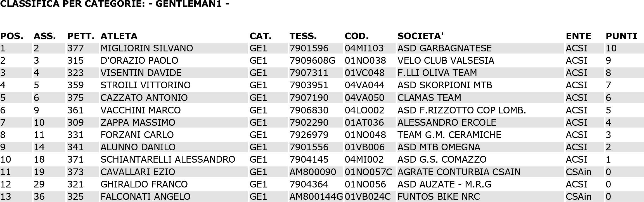The width and height of the screenshot is (644, 202).
Task: Click the ATLETA column header
Action: pyautogui.click(x=119, y=36)
